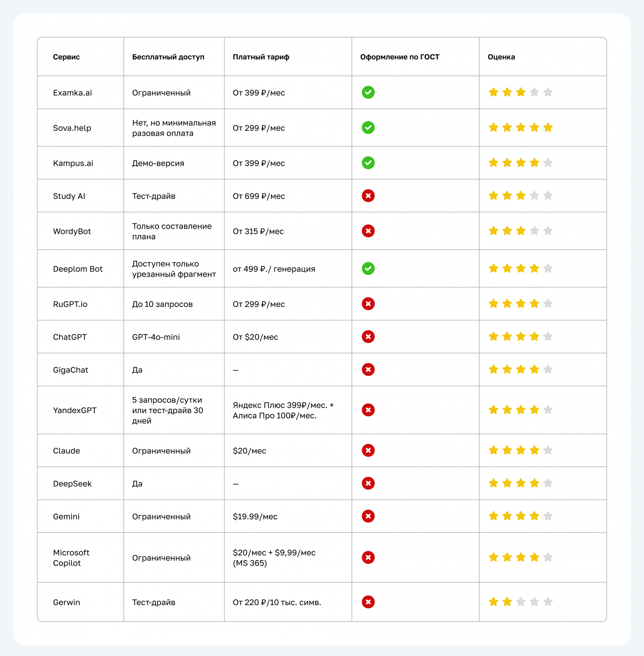This screenshot has width=644, height=656.
Task: Click the red cross for Microsoft Copilot
Action: coord(368,558)
